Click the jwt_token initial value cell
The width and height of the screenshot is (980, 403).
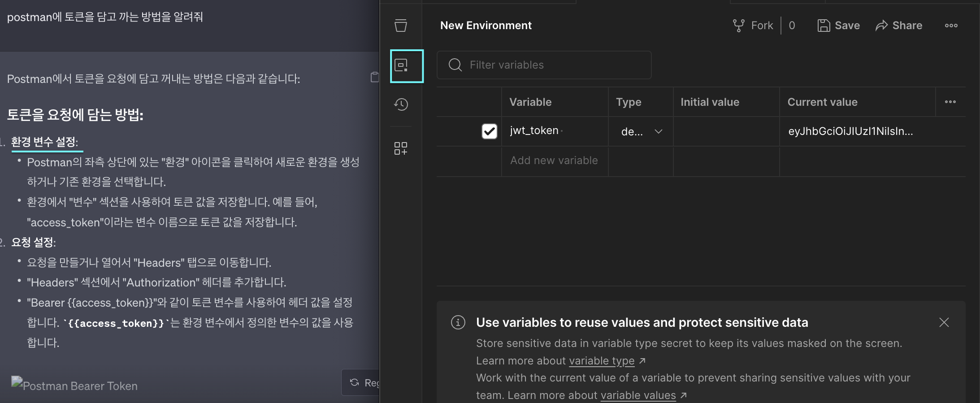726,131
